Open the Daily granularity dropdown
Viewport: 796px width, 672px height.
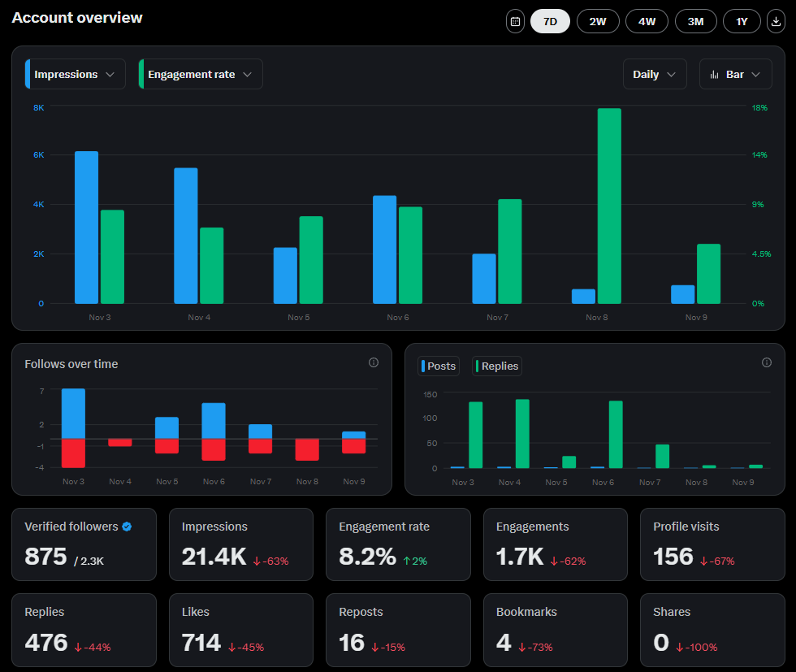tap(655, 74)
